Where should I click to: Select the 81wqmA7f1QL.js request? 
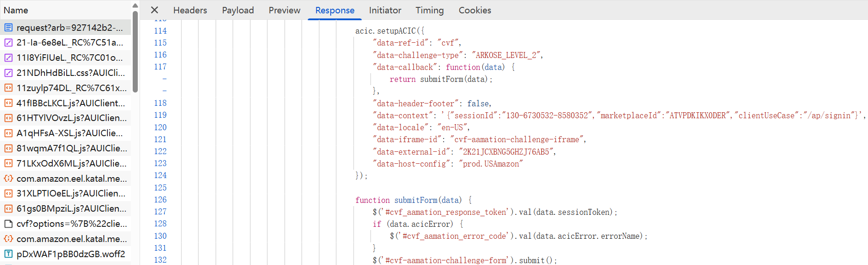(x=71, y=148)
